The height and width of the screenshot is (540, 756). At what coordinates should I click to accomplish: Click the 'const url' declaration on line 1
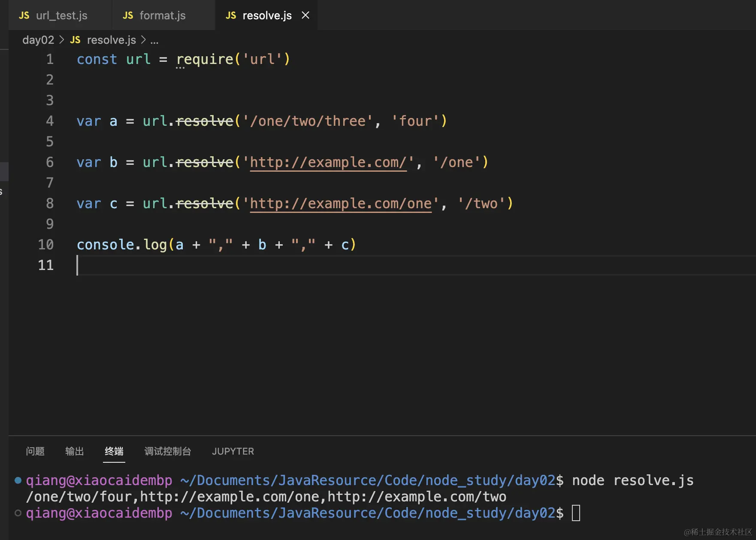(x=114, y=59)
